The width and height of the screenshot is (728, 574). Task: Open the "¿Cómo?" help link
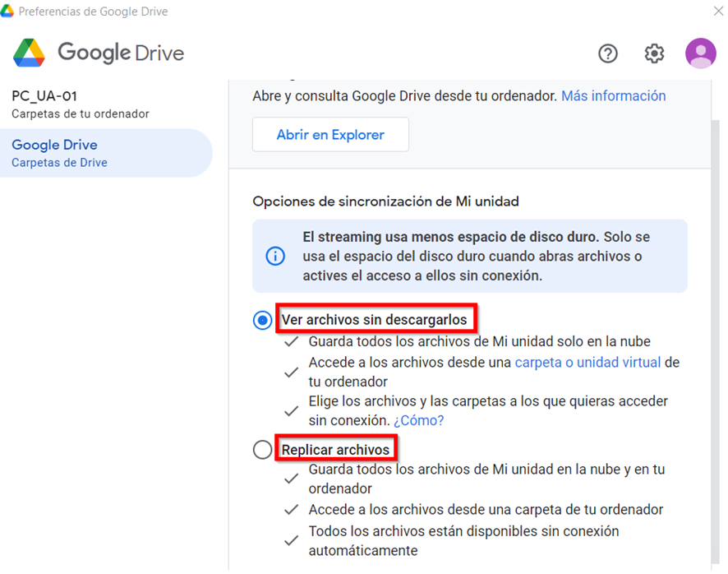pos(418,420)
